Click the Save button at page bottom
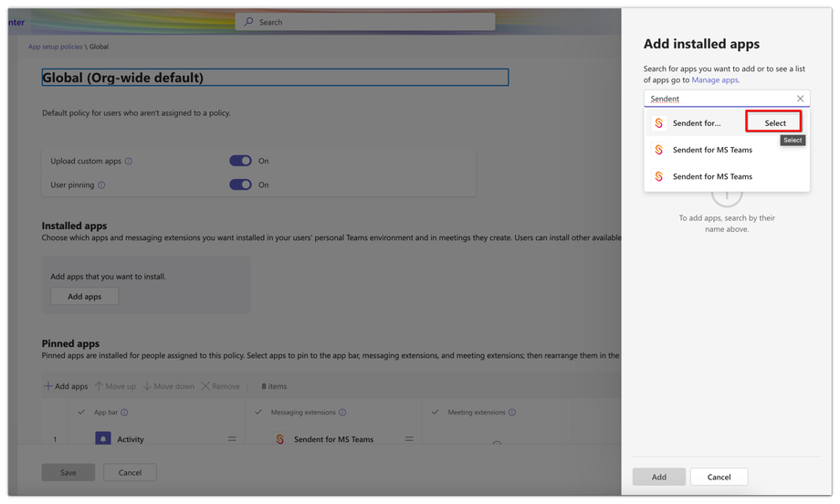The image size is (840, 504). (x=68, y=472)
